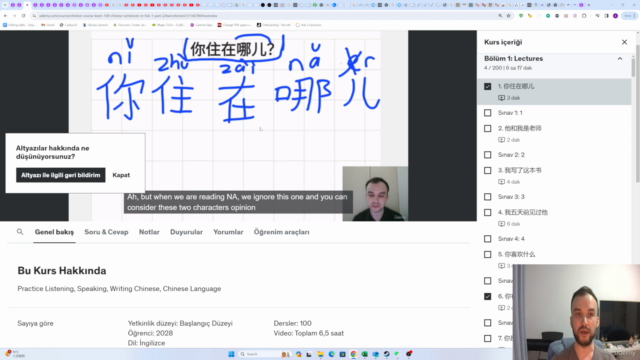Viewport: 640px width, 360px height.
Task: Click the video subtitle caption text
Action: (238, 202)
